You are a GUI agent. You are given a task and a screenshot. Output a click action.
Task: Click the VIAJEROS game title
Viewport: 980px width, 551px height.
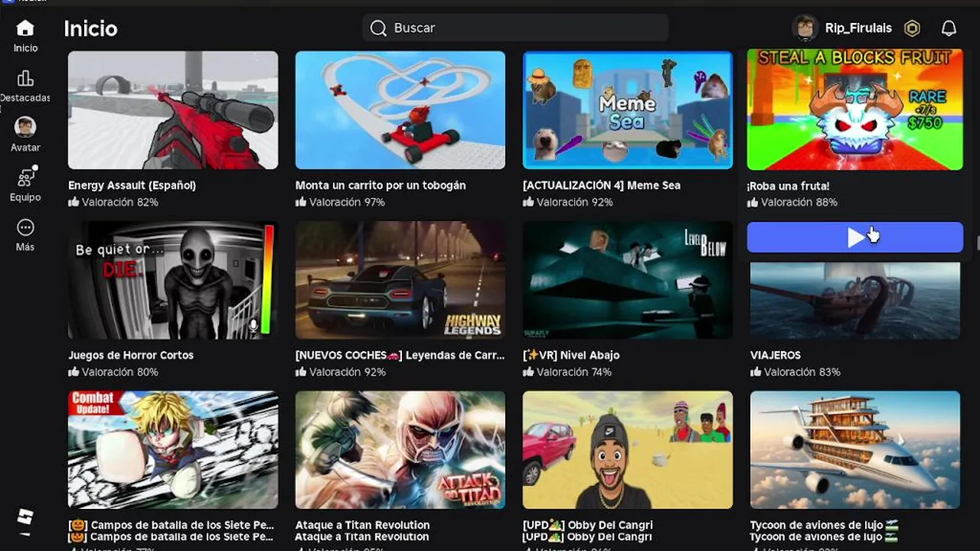(776, 355)
